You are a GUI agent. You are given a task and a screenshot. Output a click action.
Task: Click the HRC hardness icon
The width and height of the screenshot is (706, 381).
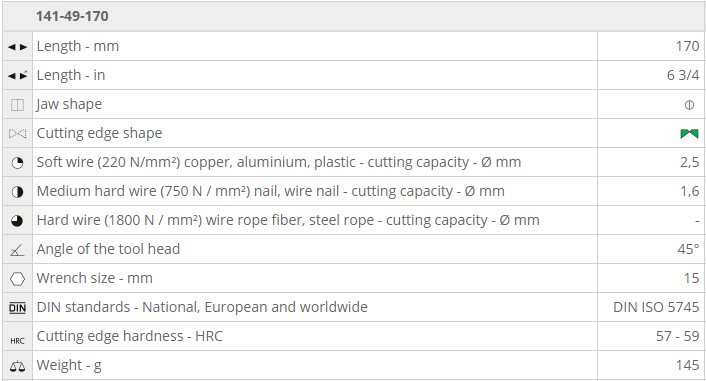(x=18, y=341)
